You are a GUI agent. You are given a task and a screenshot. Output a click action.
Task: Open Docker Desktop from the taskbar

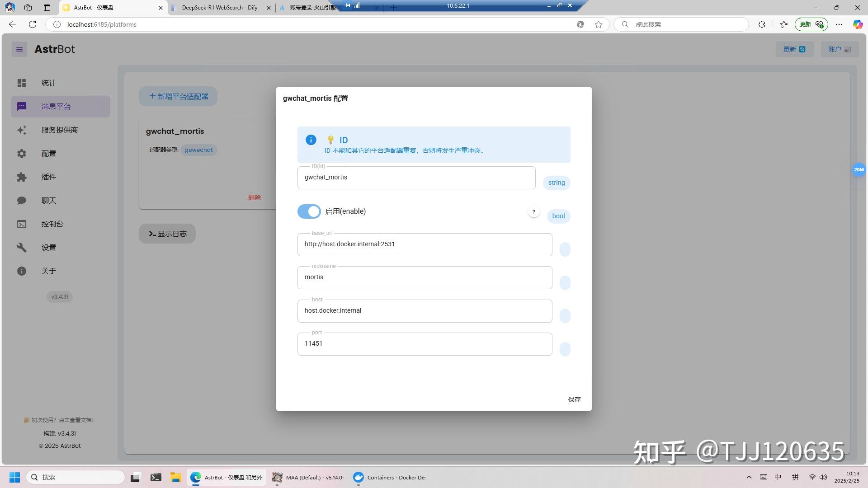click(359, 477)
